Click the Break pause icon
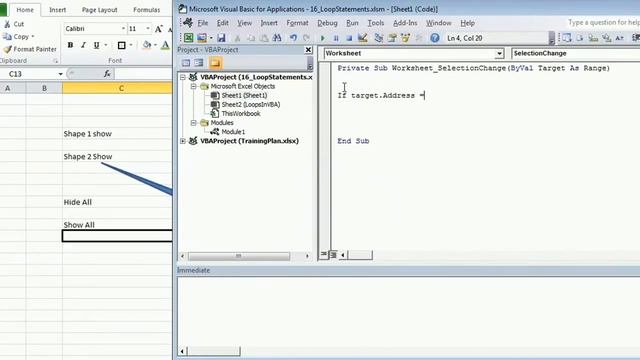 coord(336,38)
